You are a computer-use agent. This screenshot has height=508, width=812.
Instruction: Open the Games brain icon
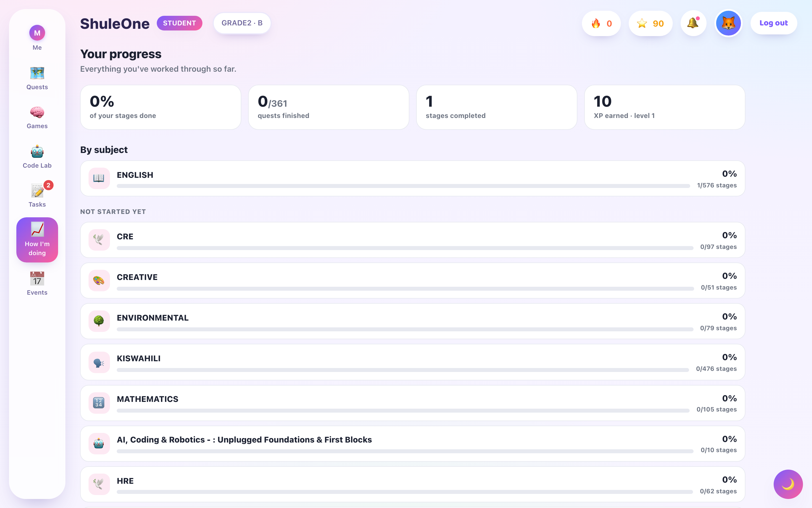pos(37,112)
